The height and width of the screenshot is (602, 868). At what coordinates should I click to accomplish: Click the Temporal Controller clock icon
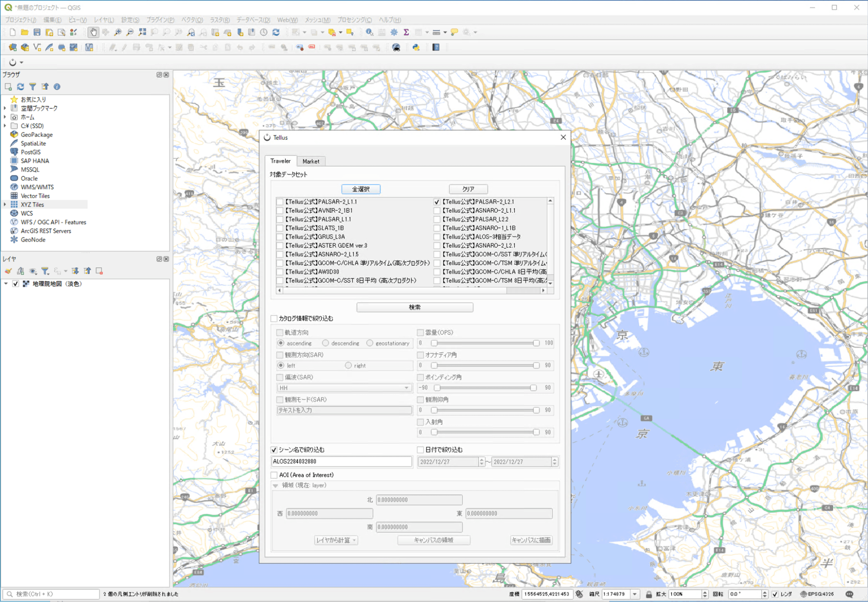264,32
